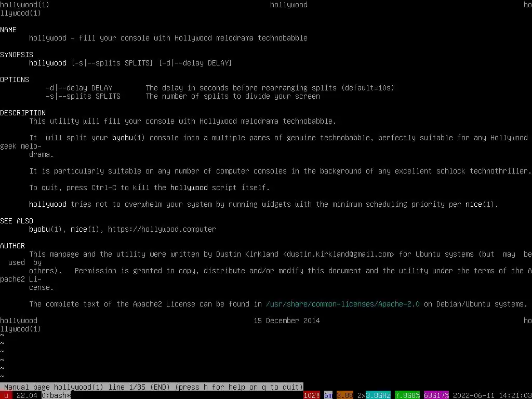This screenshot has width=532, height=399.
Task: Click the name Dustin Kirkland
Action: click(x=247, y=254)
